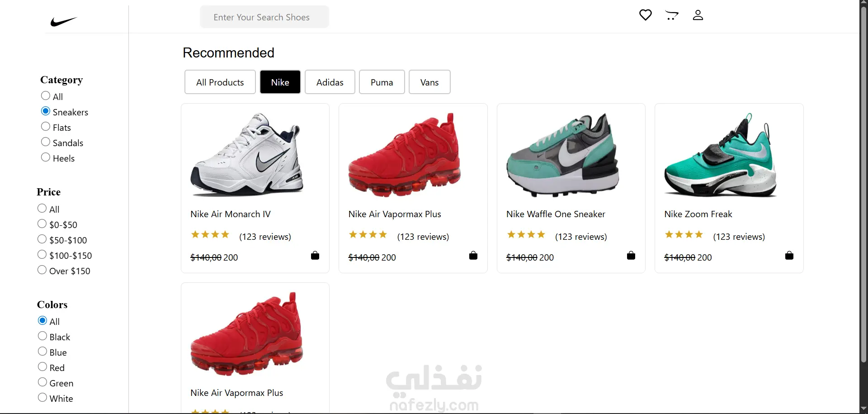The width and height of the screenshot is (868, 414).
Task: Choose the Red color filter
Action: [x=42, y=367]
